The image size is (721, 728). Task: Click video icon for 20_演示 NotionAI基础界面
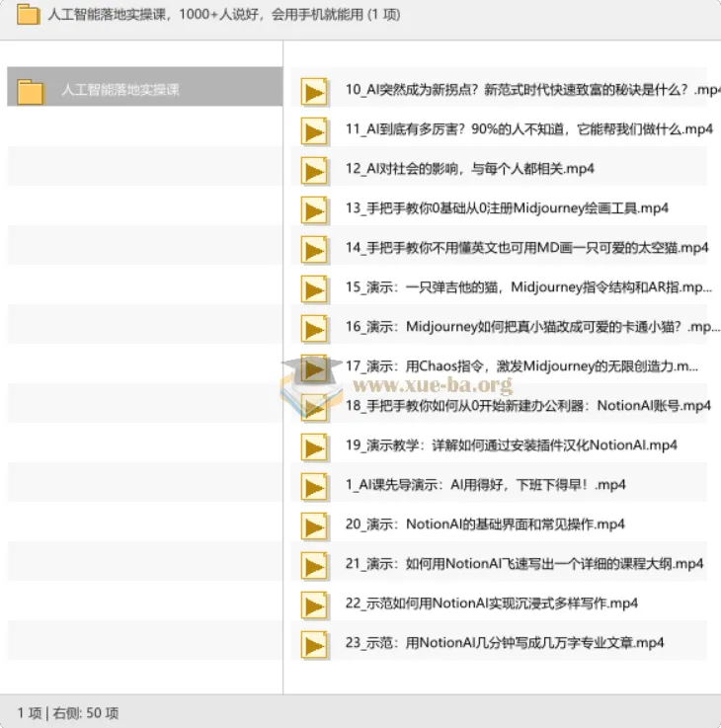(314, 526)
